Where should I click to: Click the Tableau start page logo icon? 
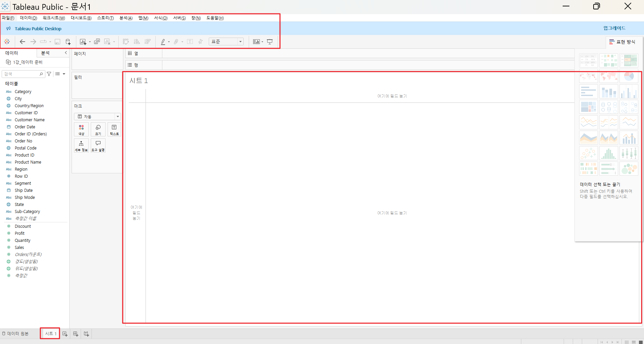pos(7,42)
